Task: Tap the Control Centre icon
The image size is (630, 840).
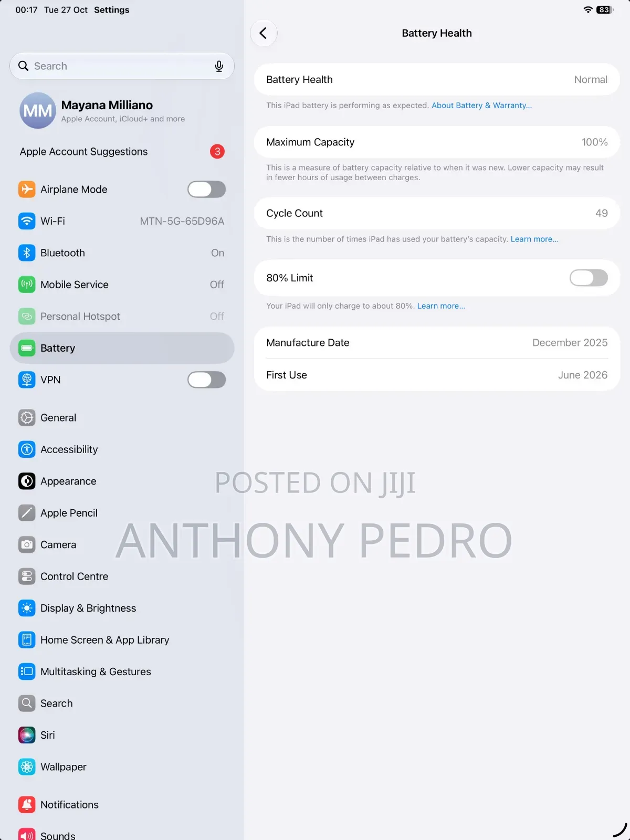Action: tap(27, 576)
